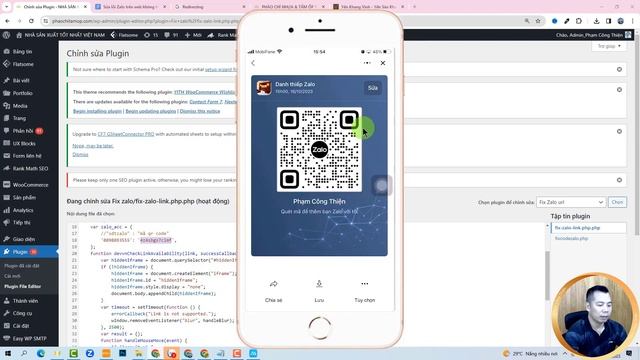This screenshot has height=360, width=640.
Task: Open Flatsome in the left sidebar
Action: 23,64
